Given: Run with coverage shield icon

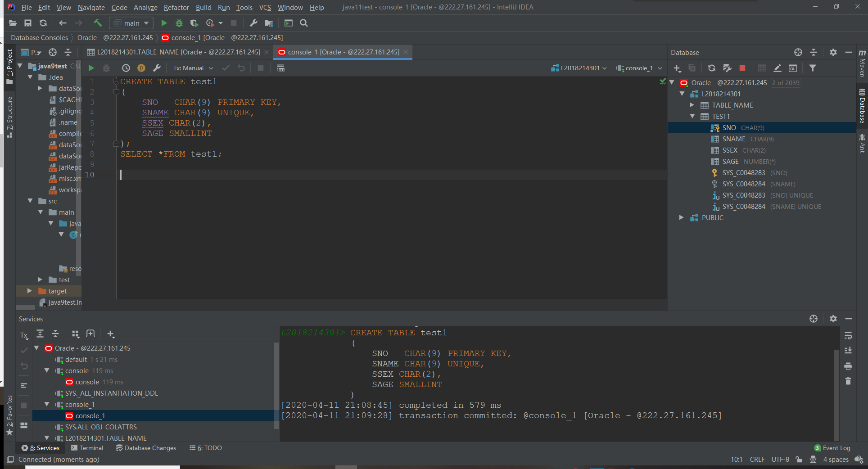Looking at the screenshot, I should [x=194, y=23].
